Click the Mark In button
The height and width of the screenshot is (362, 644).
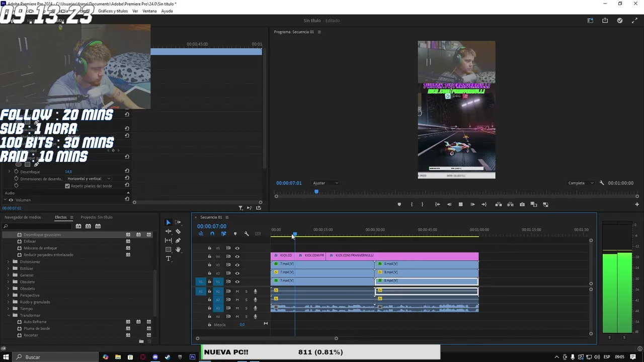click(412, 205)
